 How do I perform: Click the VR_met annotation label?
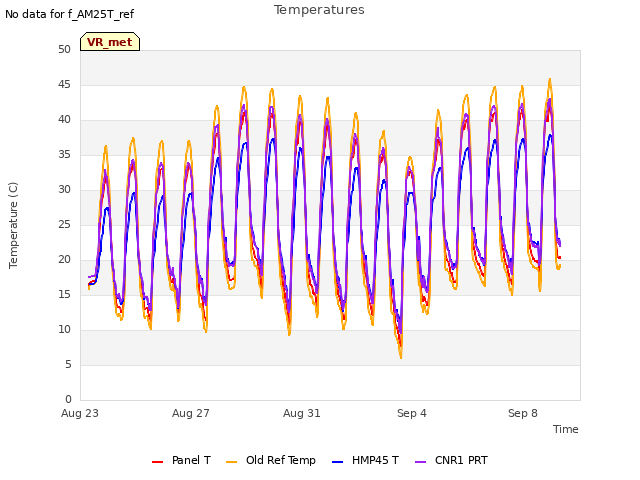tap(110, 42)
